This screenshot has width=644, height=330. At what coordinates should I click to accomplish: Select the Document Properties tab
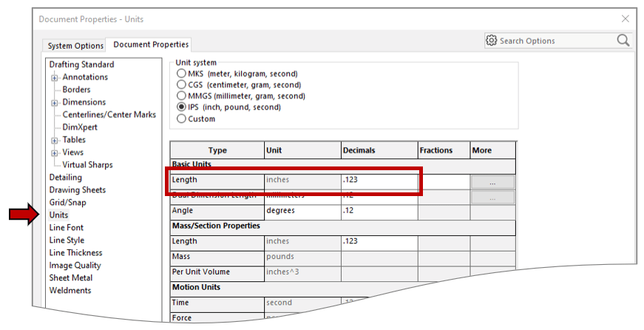(151, 45)
